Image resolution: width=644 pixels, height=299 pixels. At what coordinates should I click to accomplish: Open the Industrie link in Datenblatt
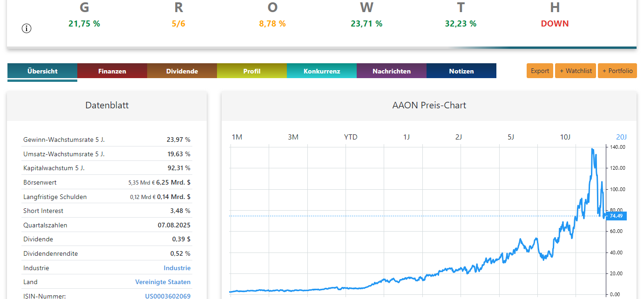click(177, 268)
